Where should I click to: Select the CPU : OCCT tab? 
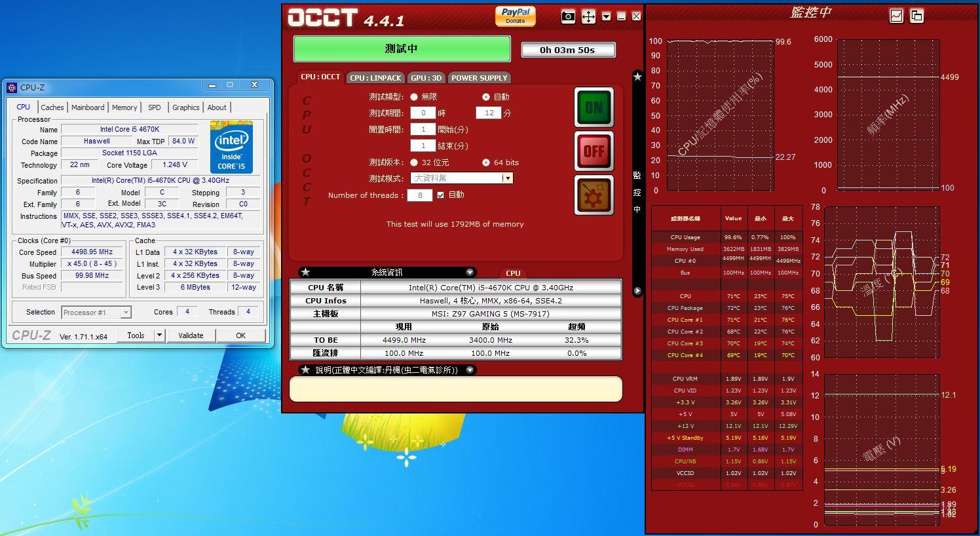click(320, 77)
